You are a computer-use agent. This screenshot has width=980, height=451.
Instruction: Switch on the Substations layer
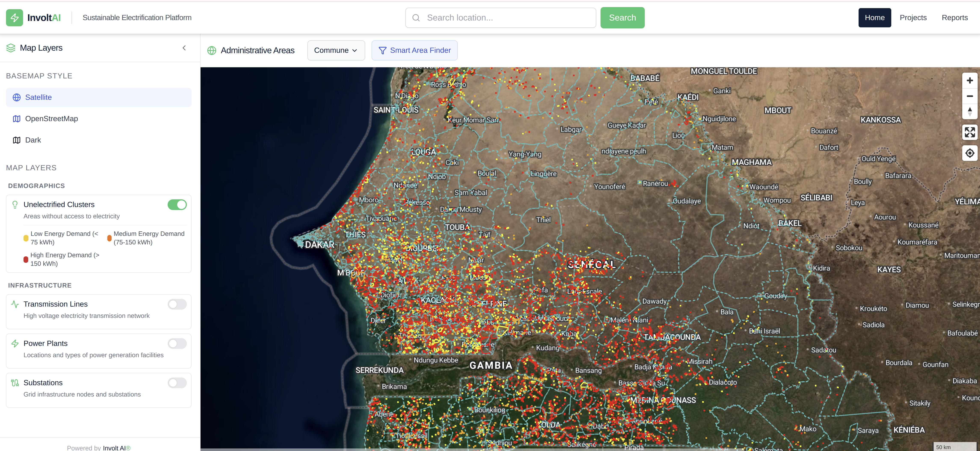pyautogui.click(x=177, y=383)
